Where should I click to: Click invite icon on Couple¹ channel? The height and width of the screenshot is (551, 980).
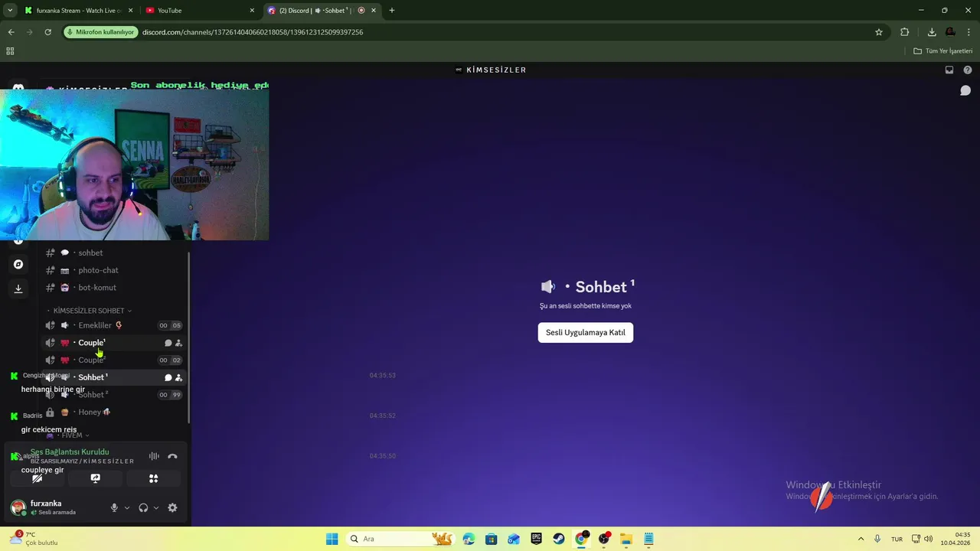[x=178, y=343]
